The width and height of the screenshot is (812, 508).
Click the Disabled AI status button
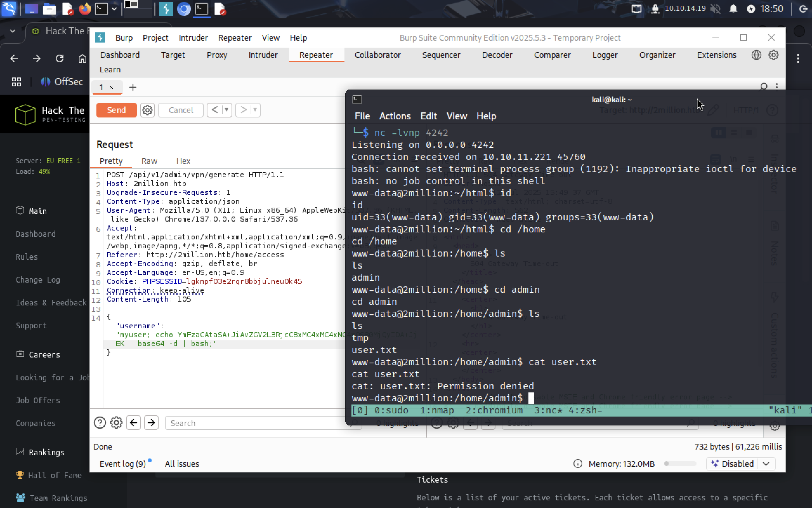click(x=731, y=464)
